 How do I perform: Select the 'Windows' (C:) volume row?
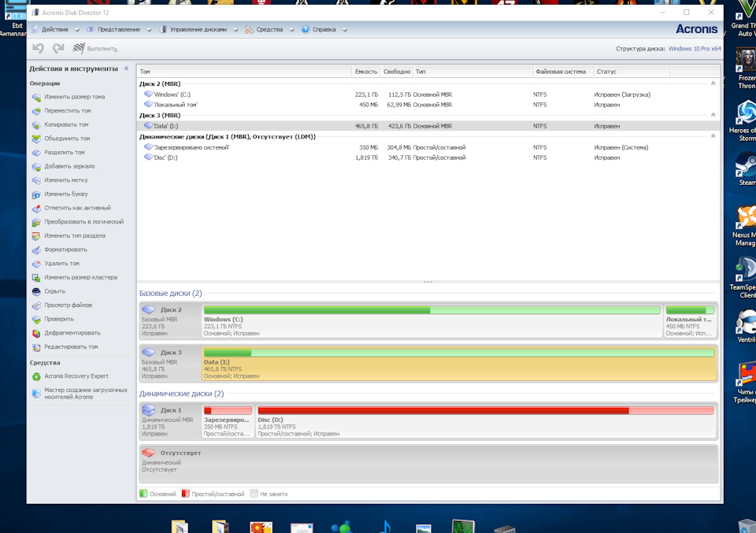coord(428,94)
